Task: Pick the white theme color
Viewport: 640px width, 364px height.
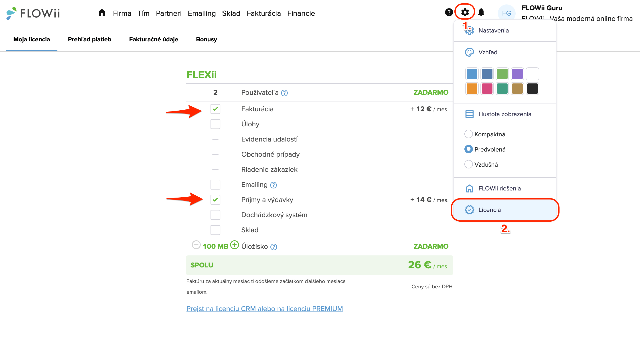Action: (x=532, y=74)
